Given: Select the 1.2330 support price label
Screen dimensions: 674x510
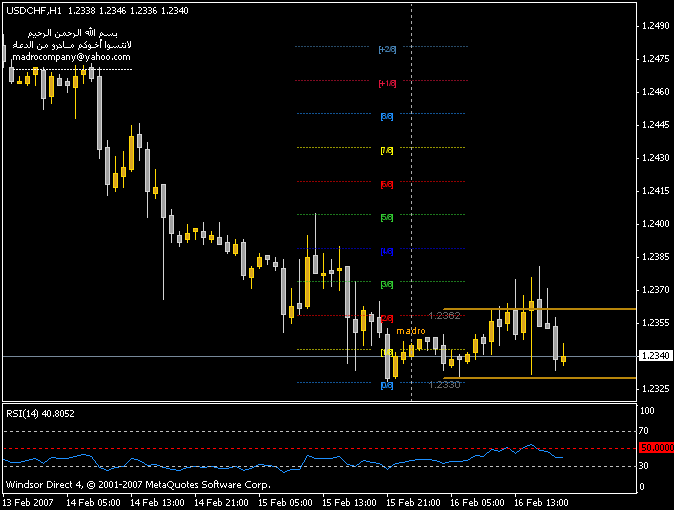Looking at the screenshot, I should (x=444, y=385).
